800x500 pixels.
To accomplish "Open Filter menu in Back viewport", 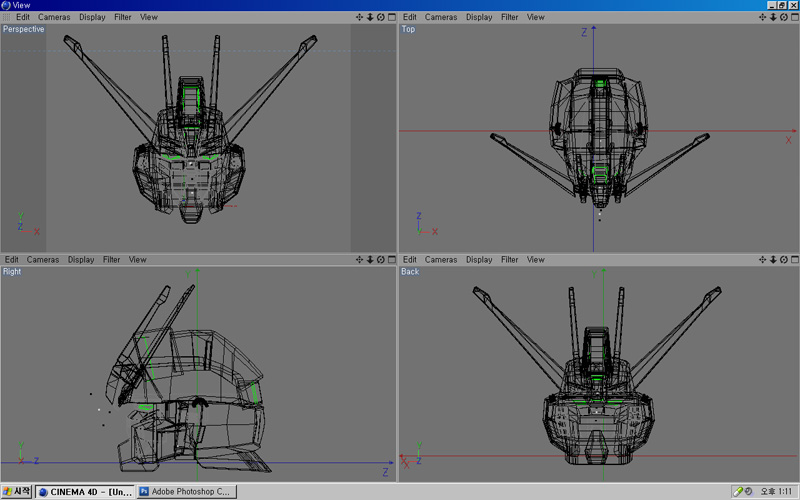I will (x=510, y=260).
